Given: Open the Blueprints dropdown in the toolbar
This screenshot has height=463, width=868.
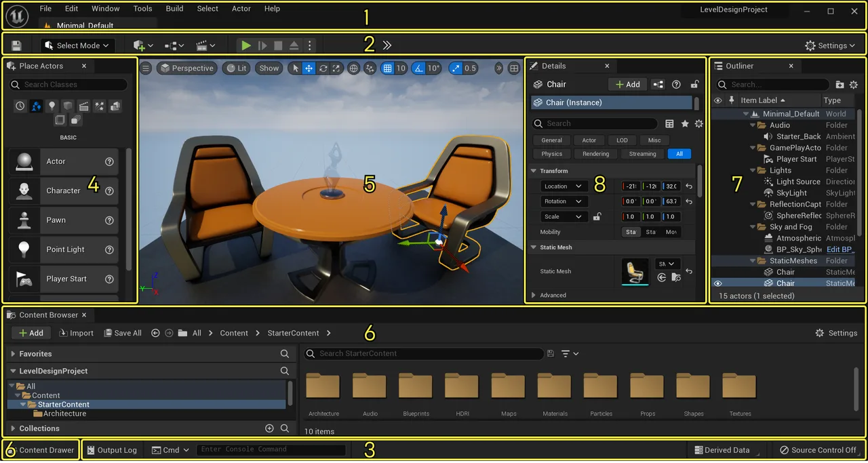Looking at the screenshot, I should click(174, 45).
